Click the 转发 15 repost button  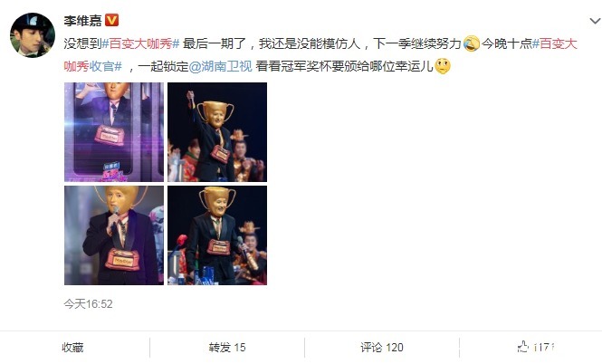click(x=227, y=348)
